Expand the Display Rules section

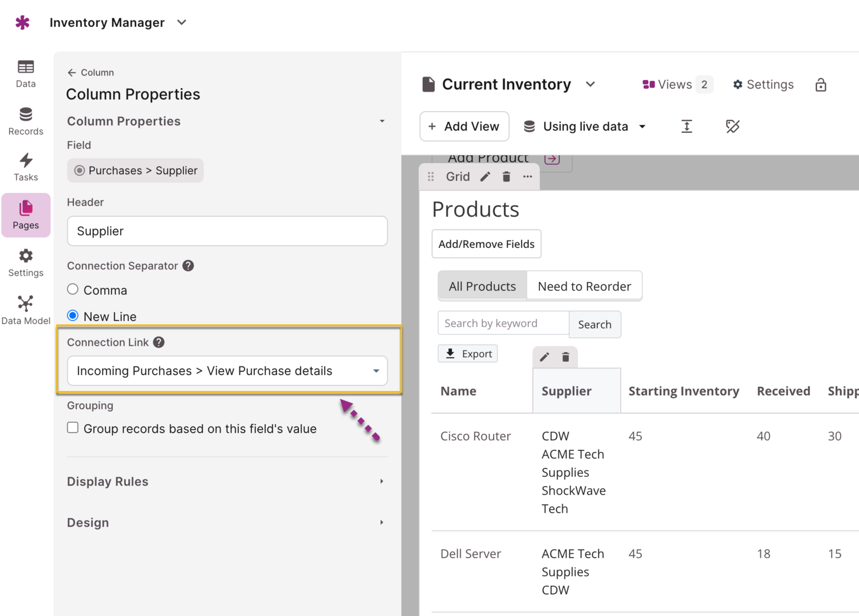(x=226, y=481)
